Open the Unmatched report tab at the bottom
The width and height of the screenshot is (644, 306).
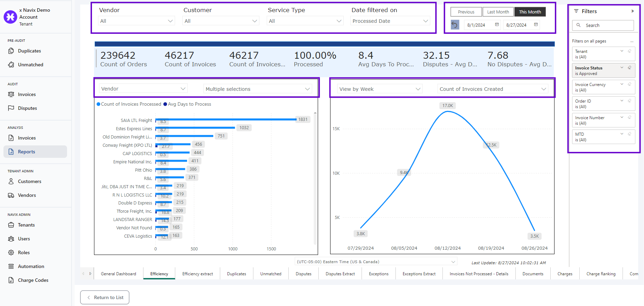coord(271,274)
